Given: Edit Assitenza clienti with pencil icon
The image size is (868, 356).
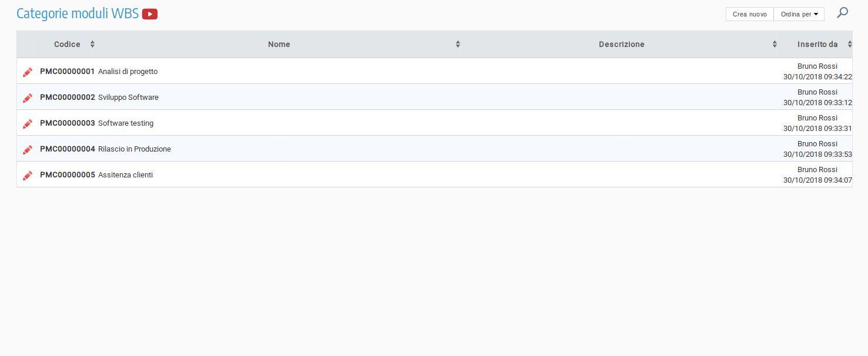Looking at the screenshot, I should pyautogui.click(x=28, y=175).
